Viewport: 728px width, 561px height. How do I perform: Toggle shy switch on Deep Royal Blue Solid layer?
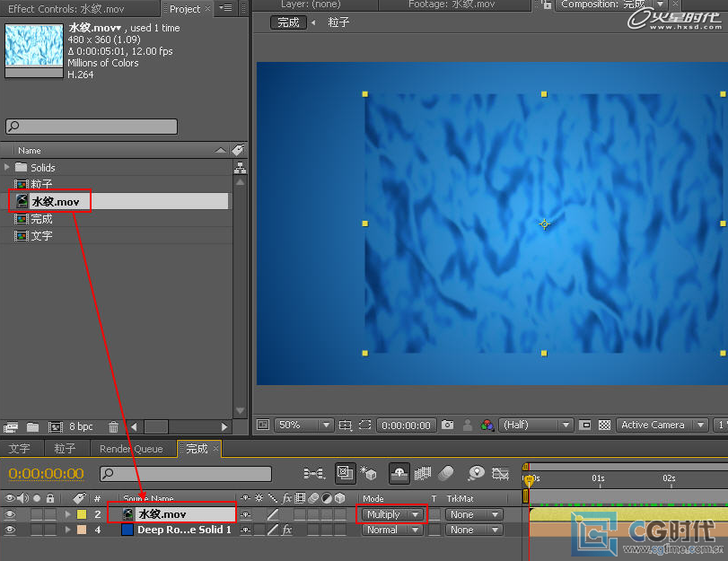point(246,530)
